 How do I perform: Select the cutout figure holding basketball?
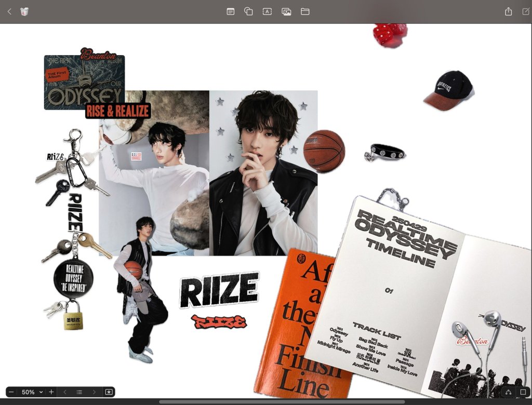[140, 290]
